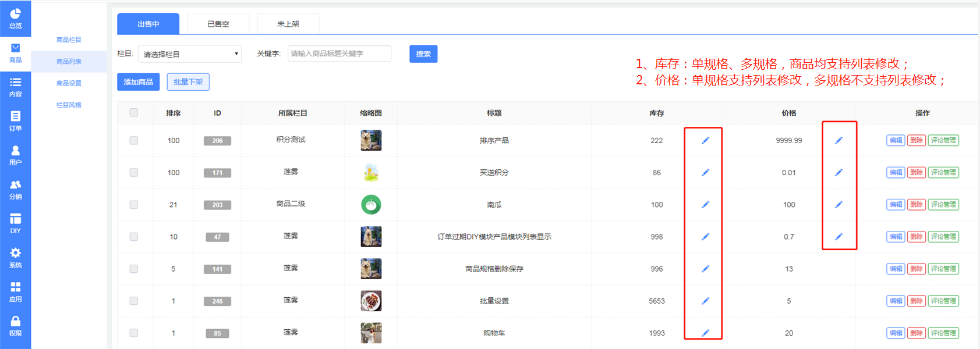The height and width of the screenshot is (349, 980).
Task: Open the 应用 apps sidebar icon
Action: pos(15,292)
